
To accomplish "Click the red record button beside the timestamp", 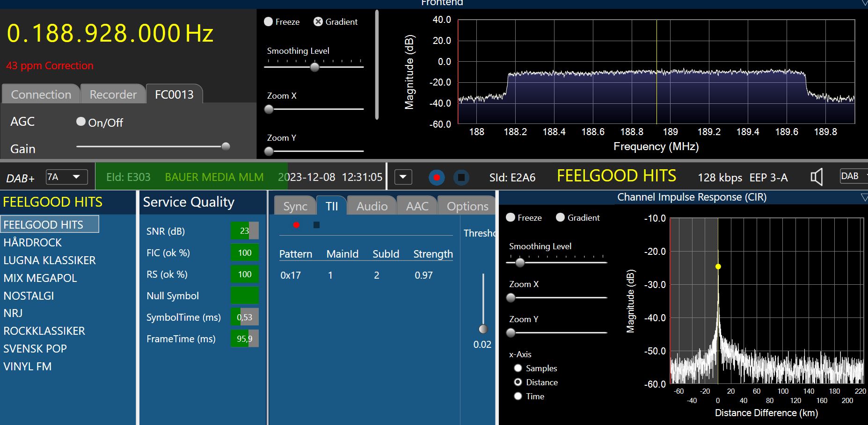I will (437, 178).
